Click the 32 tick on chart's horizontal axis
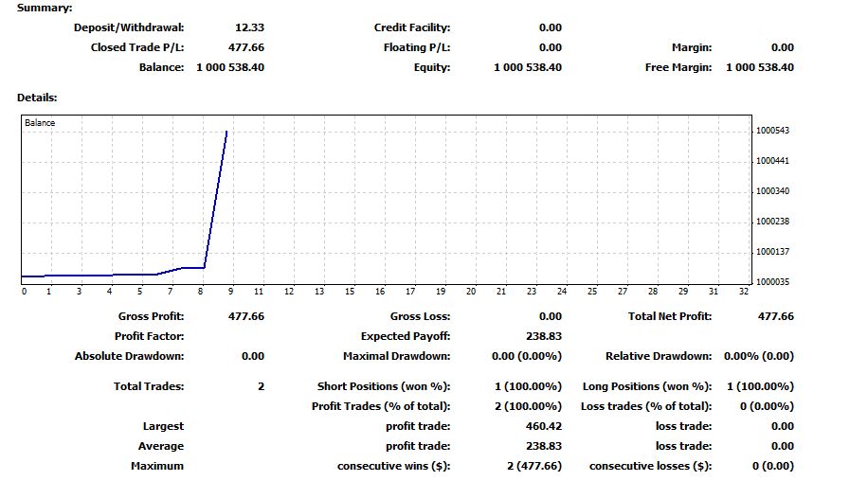The image size is (868, 481). click(x=744, y=292)
